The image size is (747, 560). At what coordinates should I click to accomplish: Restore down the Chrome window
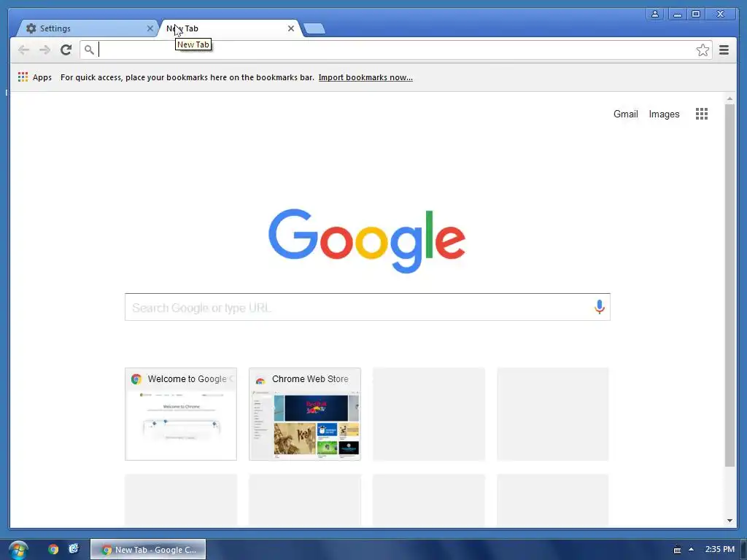(x=695, y=14)
